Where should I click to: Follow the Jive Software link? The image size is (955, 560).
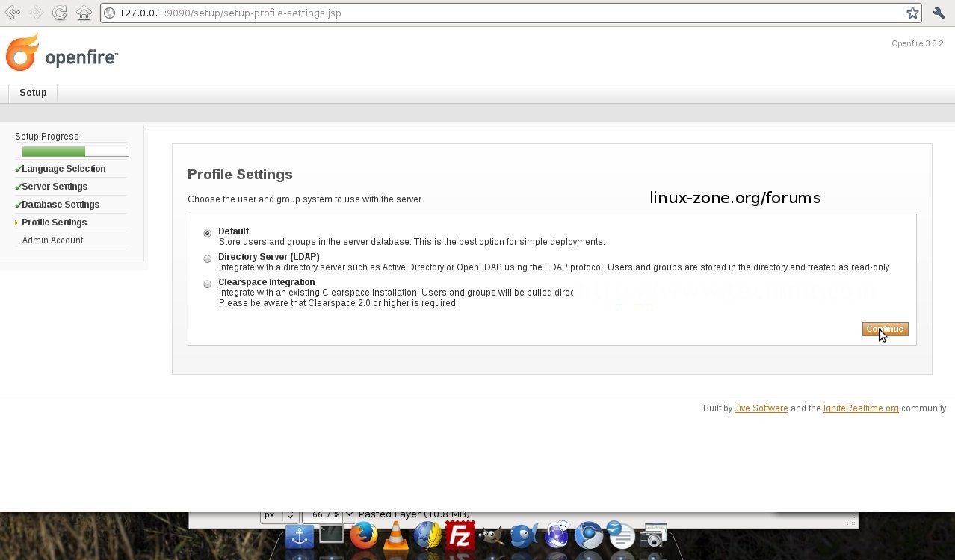761,408
